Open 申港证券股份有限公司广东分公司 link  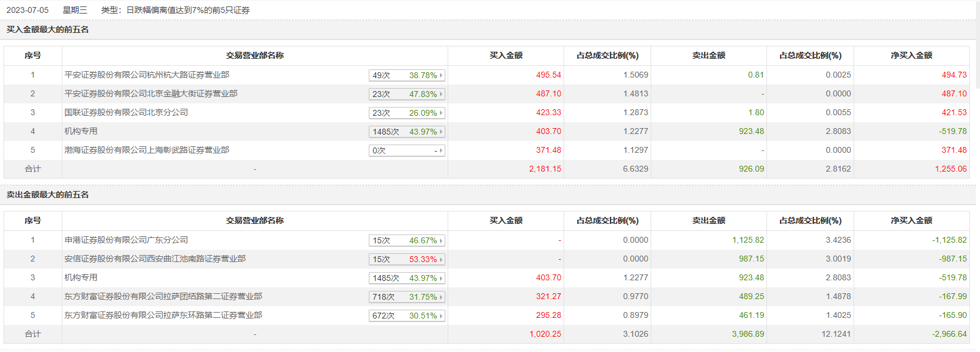tap(126, 240)
